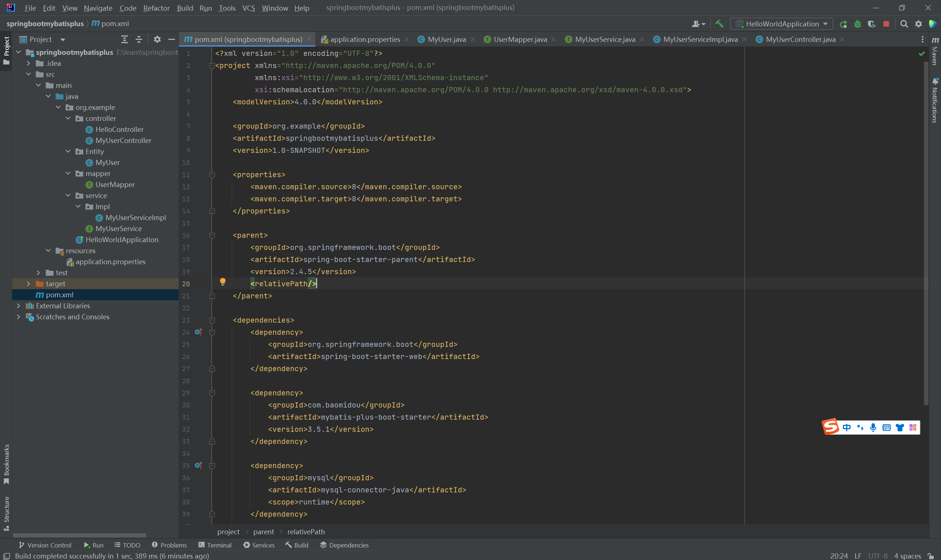Collapse the src folder
This screenshot has height=560, width=941.
[28, 74]
